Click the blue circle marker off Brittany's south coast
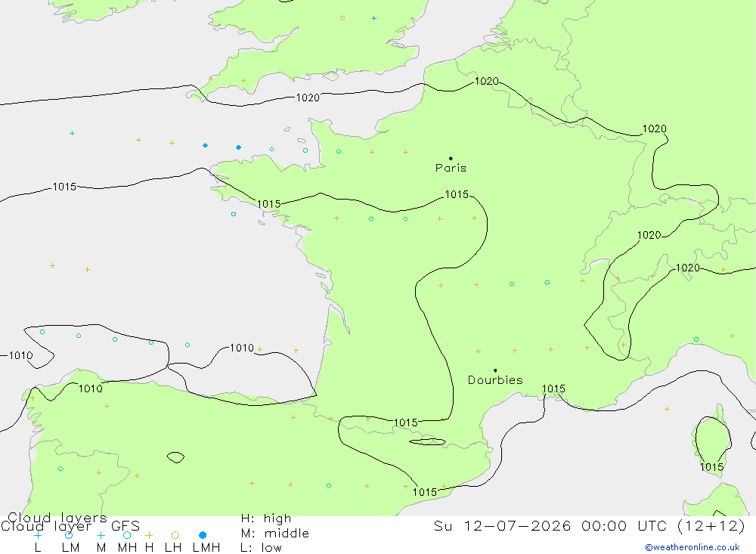 point(234,214)
